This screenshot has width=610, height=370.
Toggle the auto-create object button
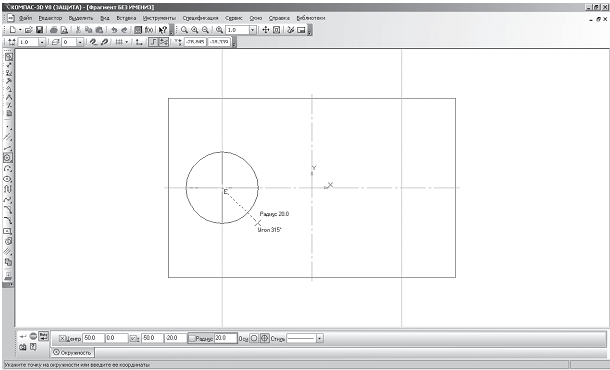(43, 337)
